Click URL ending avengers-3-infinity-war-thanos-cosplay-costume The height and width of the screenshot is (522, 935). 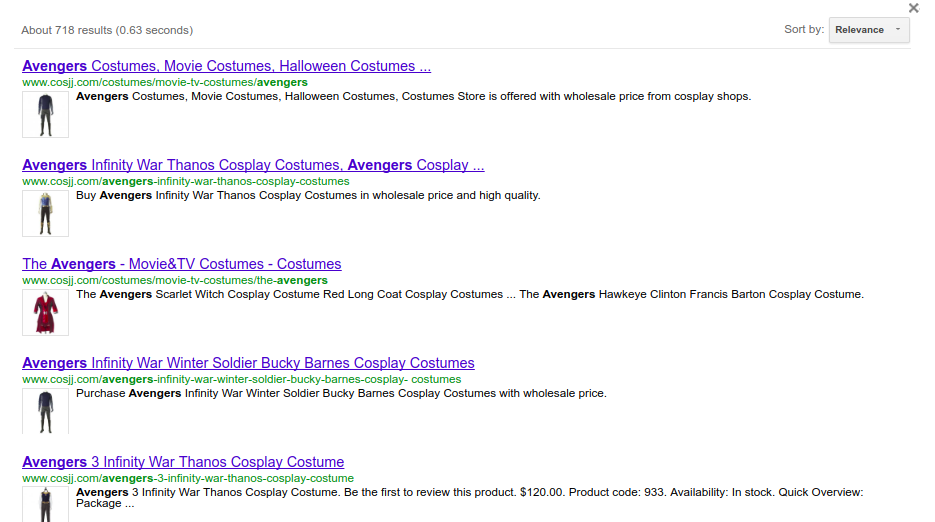pos(188,478)
